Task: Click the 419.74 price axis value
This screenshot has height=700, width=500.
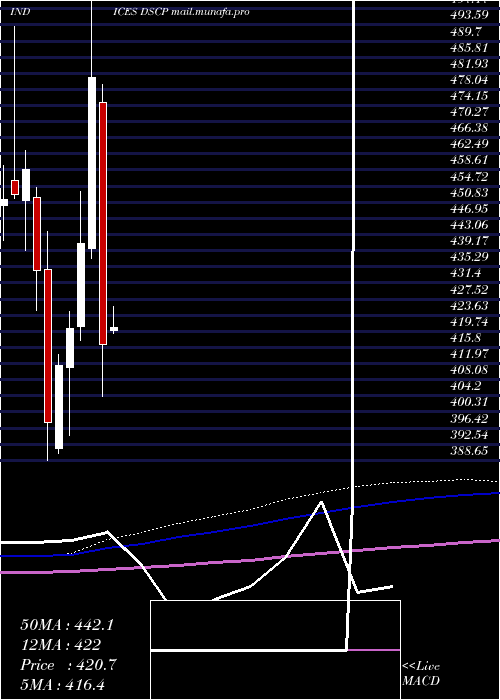Action: click(x=469, y=321)
